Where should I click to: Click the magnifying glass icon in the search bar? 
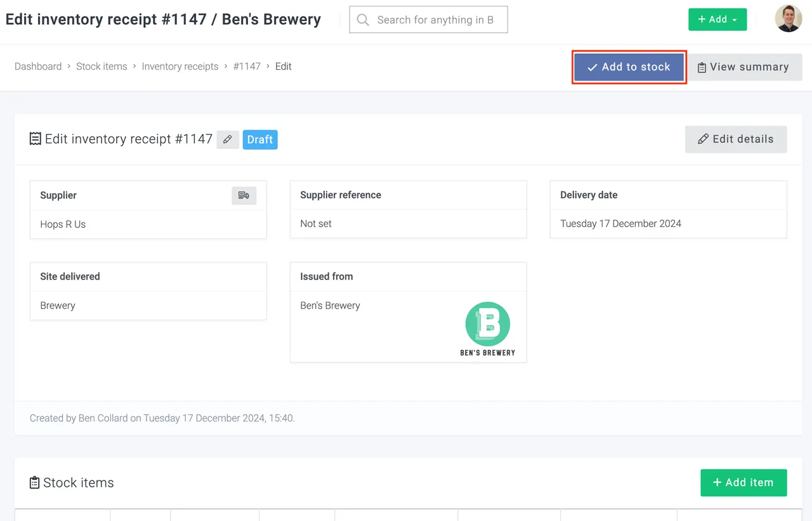(362, 20)
